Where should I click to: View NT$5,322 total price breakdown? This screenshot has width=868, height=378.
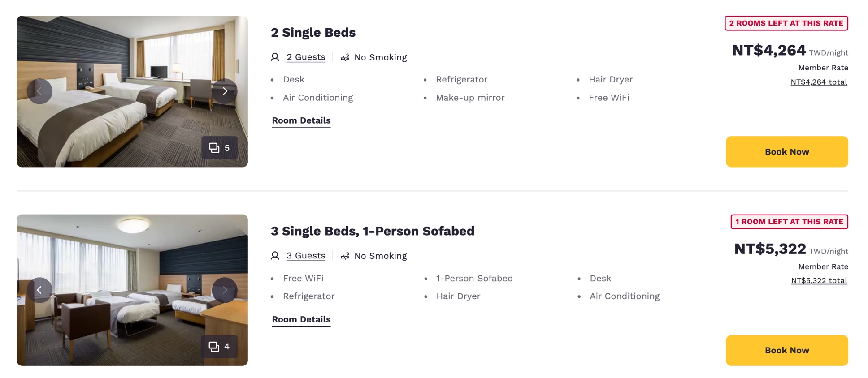coord(819,281)
